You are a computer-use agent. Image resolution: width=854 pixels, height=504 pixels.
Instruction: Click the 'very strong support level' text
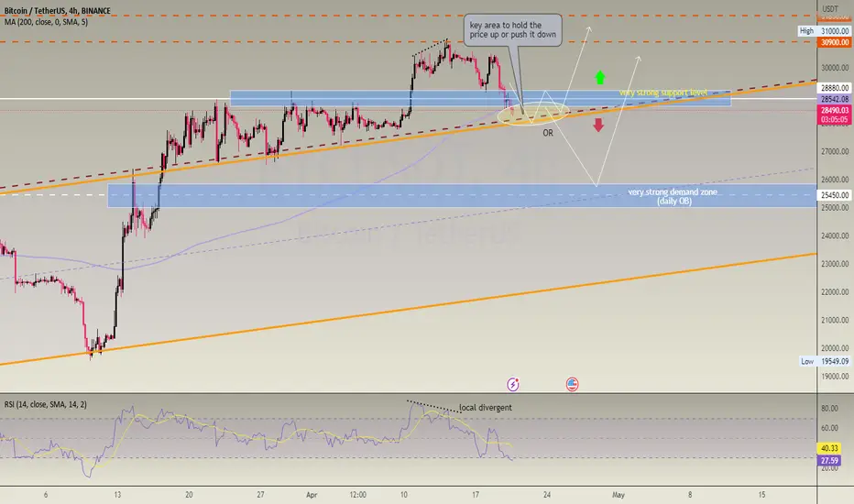coord(662,93)
